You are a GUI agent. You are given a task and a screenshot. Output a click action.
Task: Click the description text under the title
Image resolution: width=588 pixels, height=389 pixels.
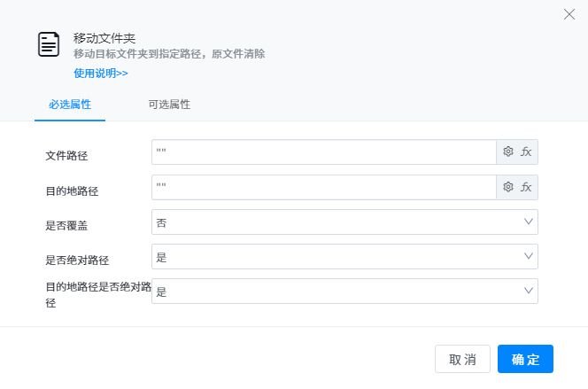[169, 54]
